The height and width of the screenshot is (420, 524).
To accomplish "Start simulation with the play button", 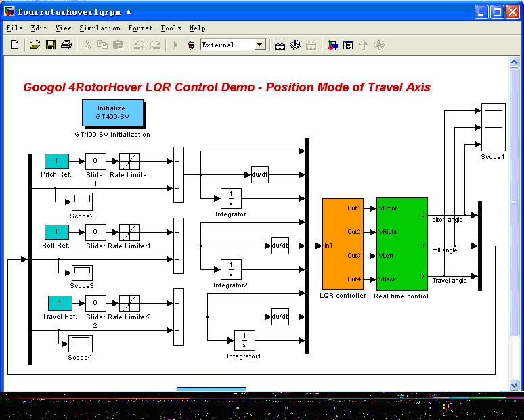I will click(175, 45).
